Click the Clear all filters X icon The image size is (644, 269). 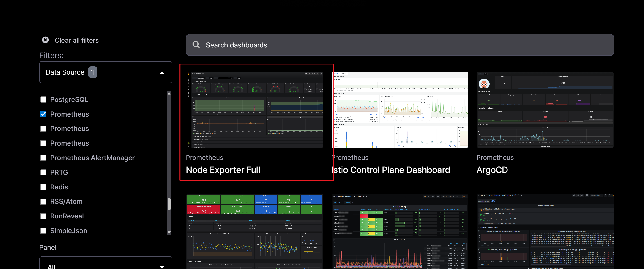tap(45, 40)
